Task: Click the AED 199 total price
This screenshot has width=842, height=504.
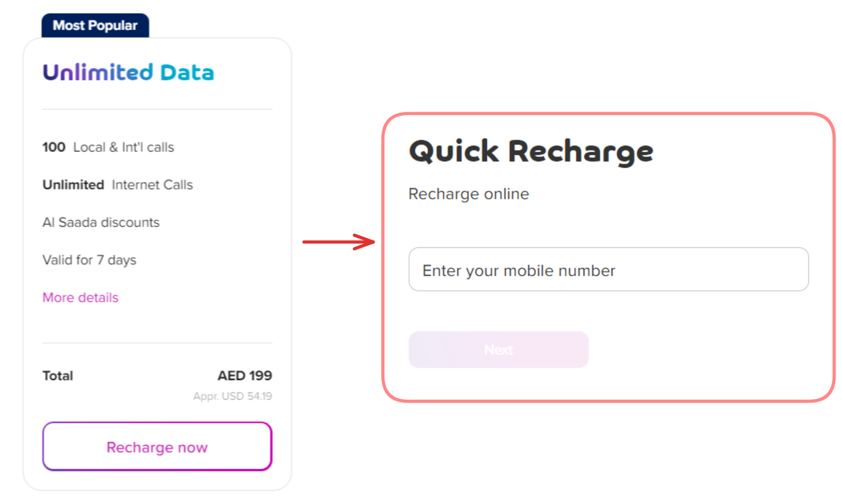Action: 245,375
